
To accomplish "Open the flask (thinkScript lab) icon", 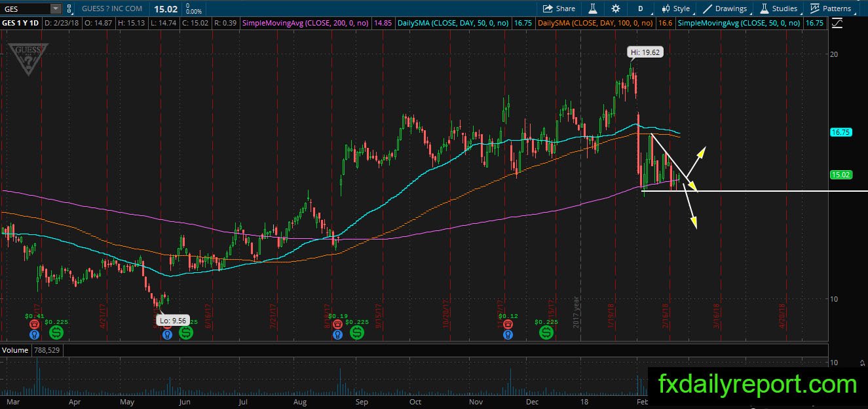I will tap(593, 9).
